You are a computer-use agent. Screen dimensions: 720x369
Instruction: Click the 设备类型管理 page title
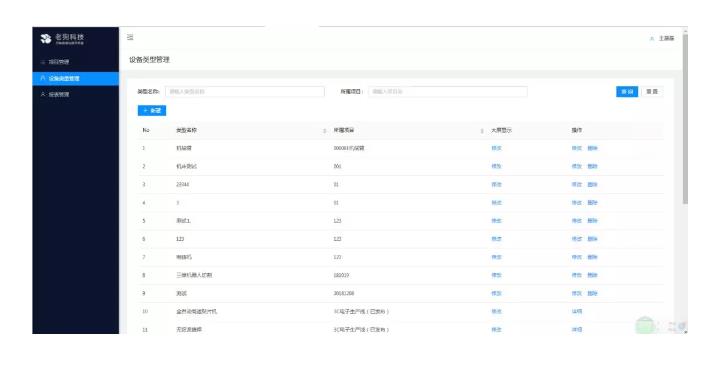(149, 60)
